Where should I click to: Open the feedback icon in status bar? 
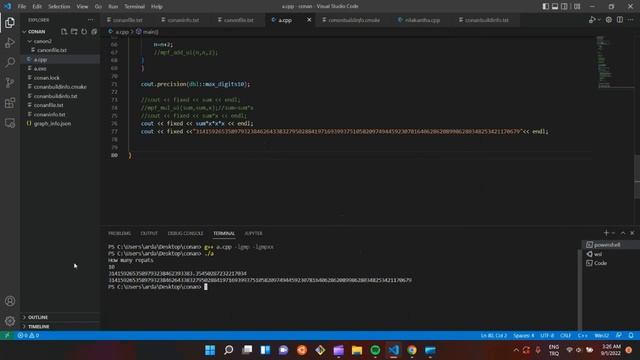[619, 336]
